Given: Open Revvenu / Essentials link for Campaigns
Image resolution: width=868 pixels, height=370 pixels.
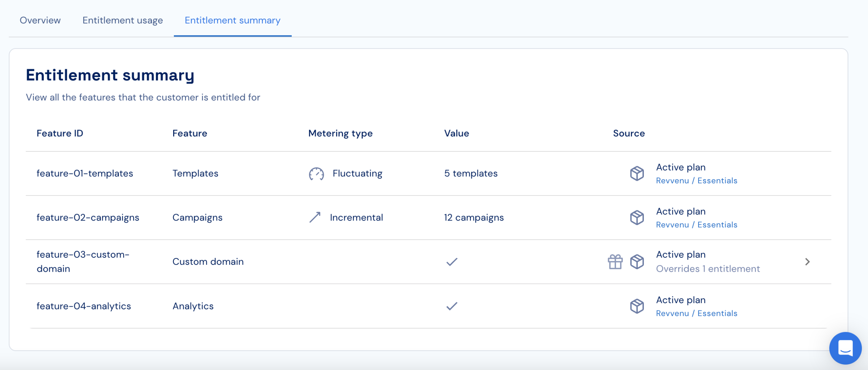Looking at the screenshot, I should [697, 225].
